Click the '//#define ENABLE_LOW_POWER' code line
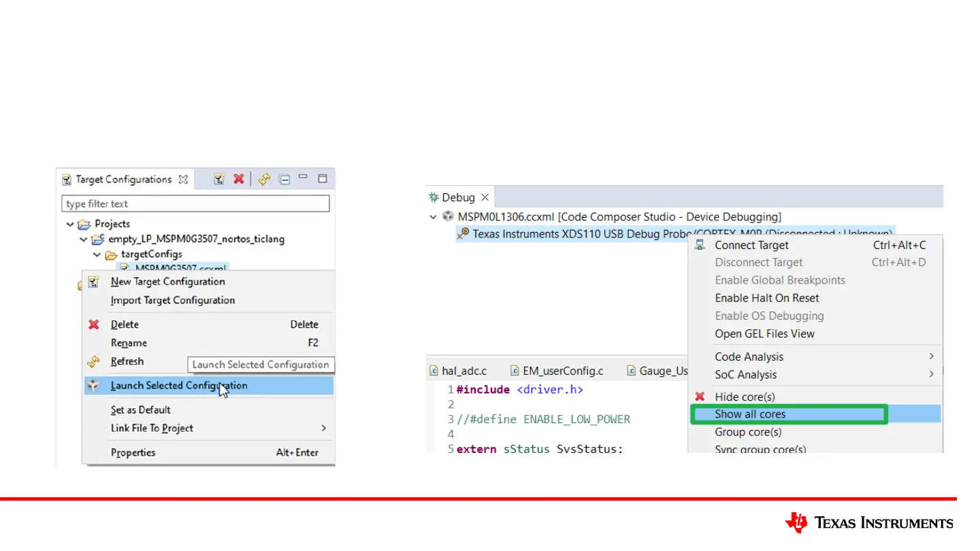Image resolution: width=980 pixels, height=551 pixels. [x=543, y=419]
